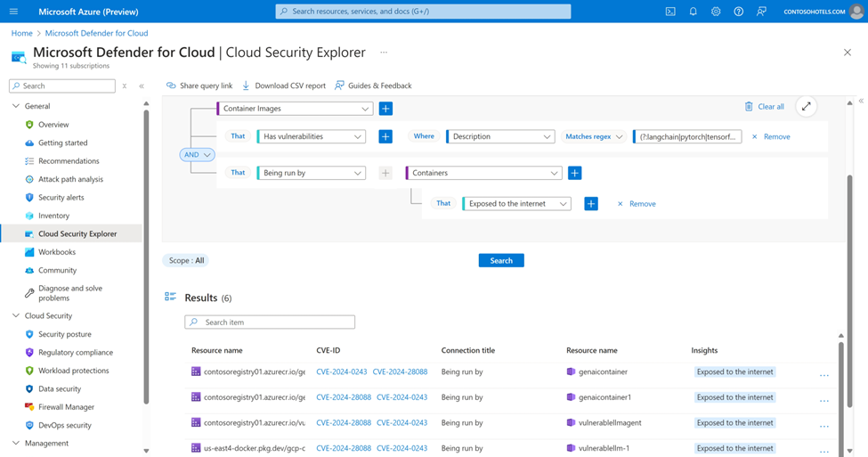The width and height of the screenshot is (868, 457).
Task: Open Workbooks in the sidebar
Action: click(x=56, y=252)
